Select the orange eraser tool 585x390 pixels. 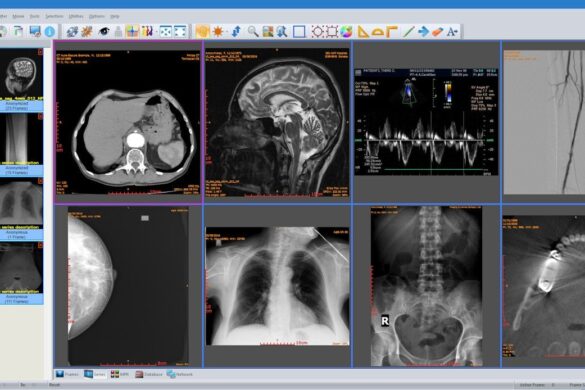(x=438, y=32)
